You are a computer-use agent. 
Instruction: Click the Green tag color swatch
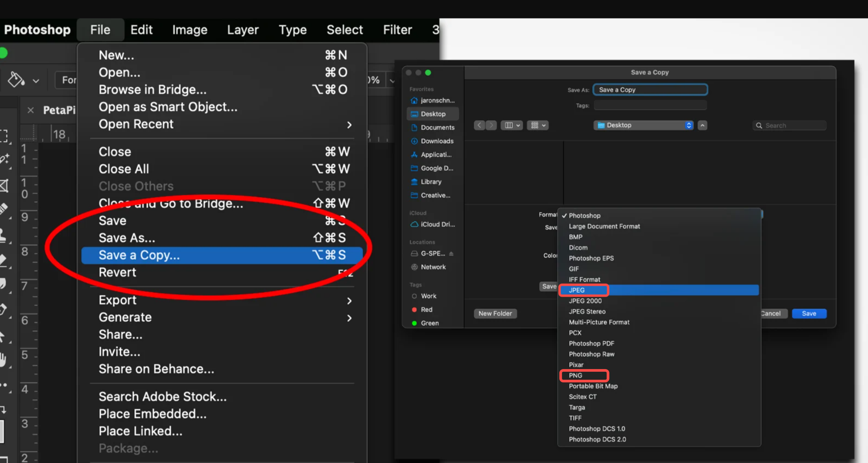pos(414,323)
